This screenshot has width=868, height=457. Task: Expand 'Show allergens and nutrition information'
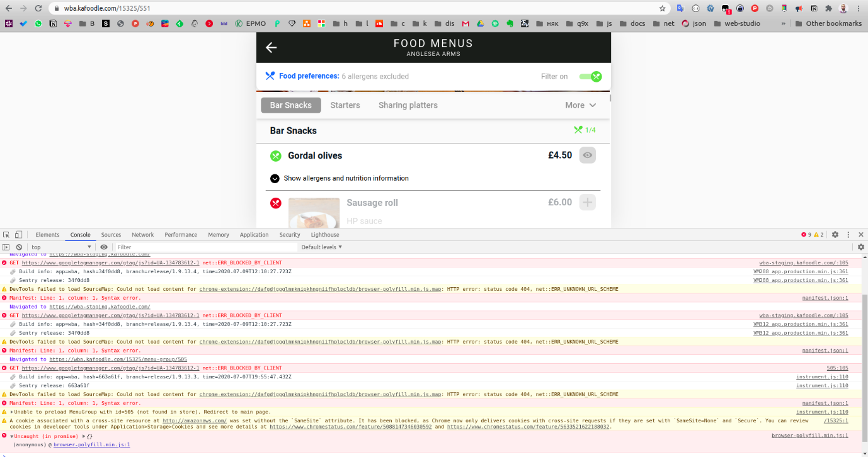pos(275,178)
